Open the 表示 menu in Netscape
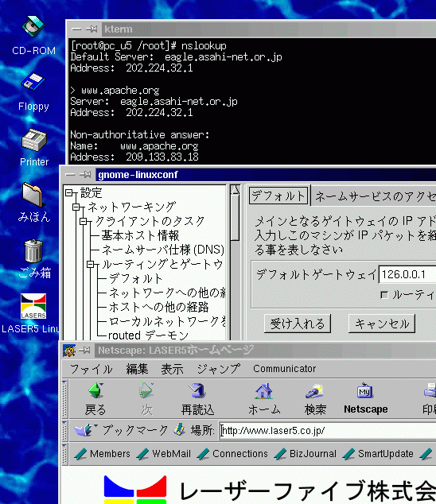The height and width of the screenshot is (504, 436). tap(172, 369)
